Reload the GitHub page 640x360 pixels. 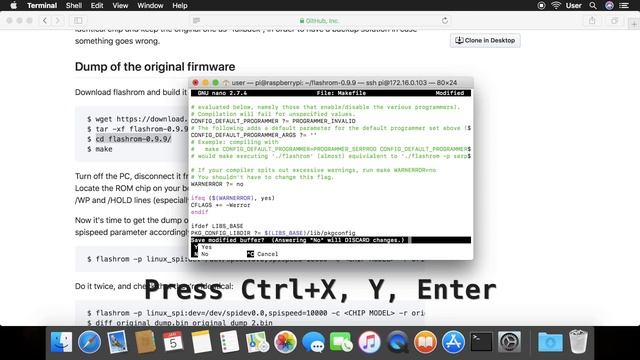click(x=445, y=20)
